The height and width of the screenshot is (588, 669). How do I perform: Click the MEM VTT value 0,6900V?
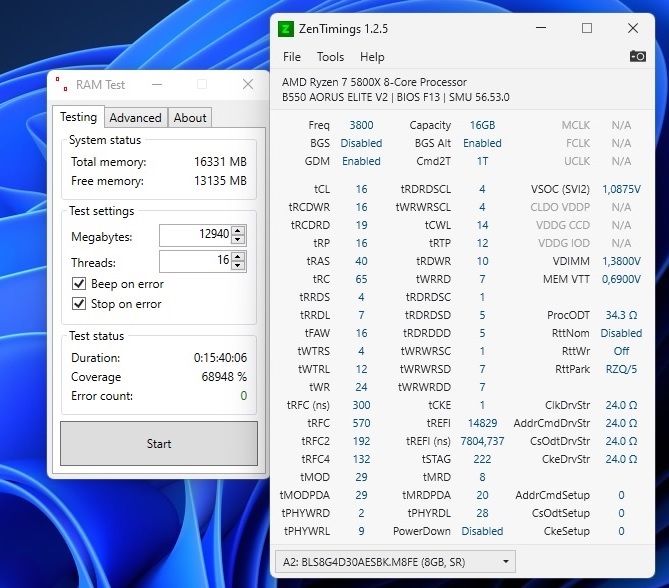click(621, 279)
